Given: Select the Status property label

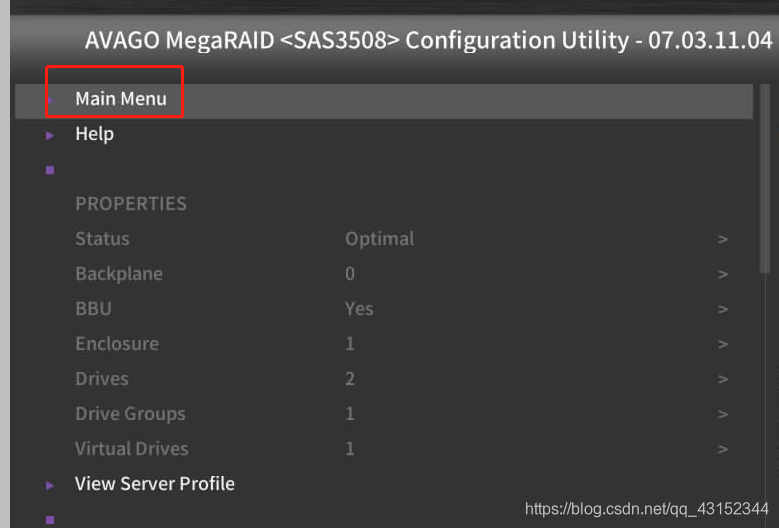Looking at the screenshot, I should tap(102, 239).
